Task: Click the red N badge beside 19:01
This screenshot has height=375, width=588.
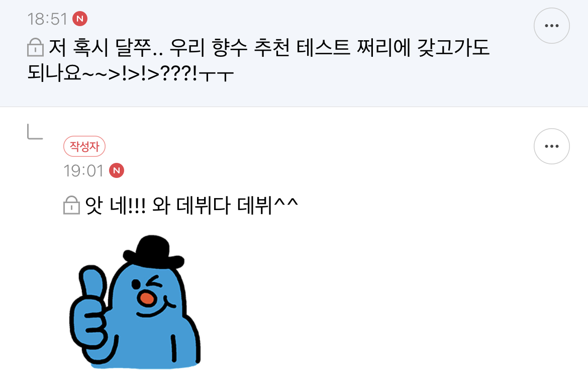Action: click(x=117, y=170)
